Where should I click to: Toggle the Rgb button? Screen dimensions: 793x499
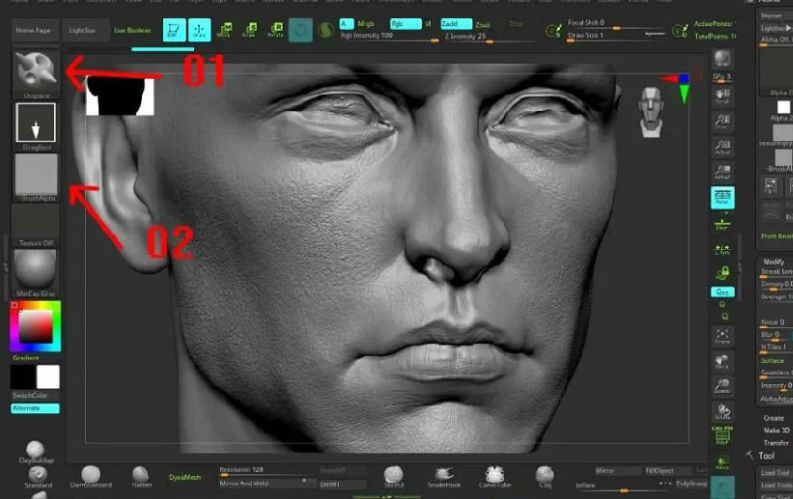[x=405, y=24]
